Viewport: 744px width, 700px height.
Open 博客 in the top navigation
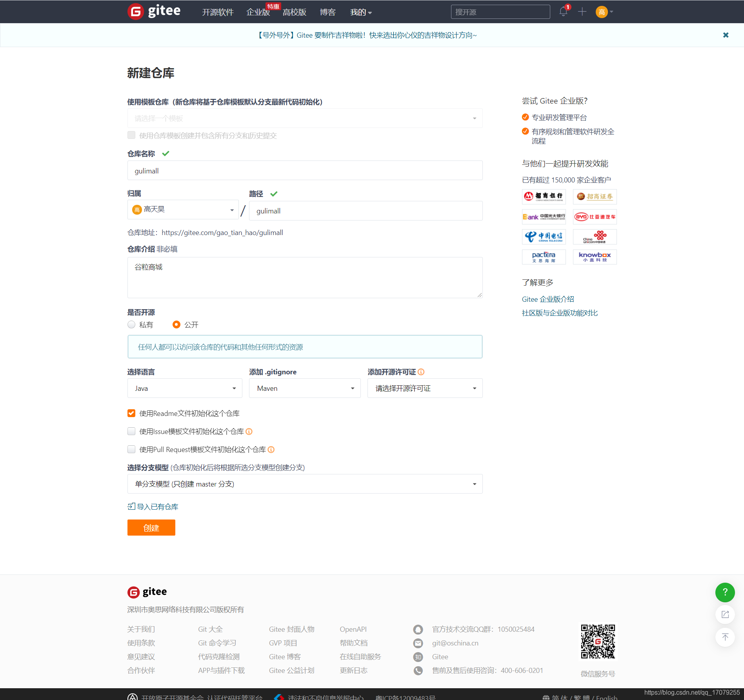tap(327, 12)
